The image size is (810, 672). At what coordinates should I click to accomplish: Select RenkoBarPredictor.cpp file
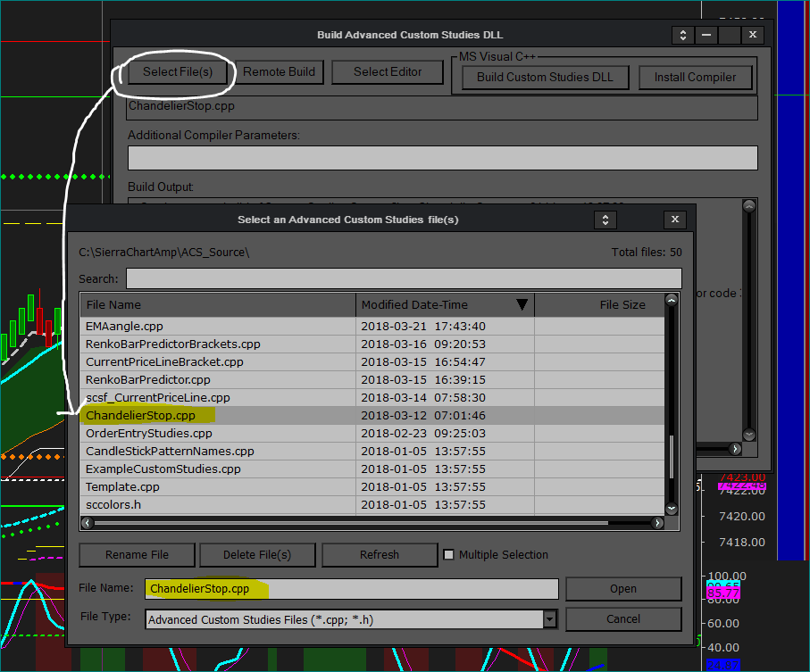372,380
